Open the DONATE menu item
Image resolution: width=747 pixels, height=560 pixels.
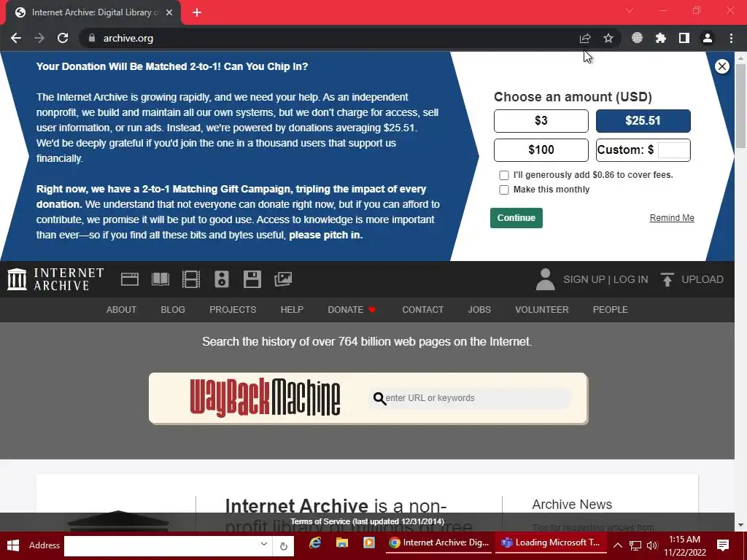click(x=352, y=309)
